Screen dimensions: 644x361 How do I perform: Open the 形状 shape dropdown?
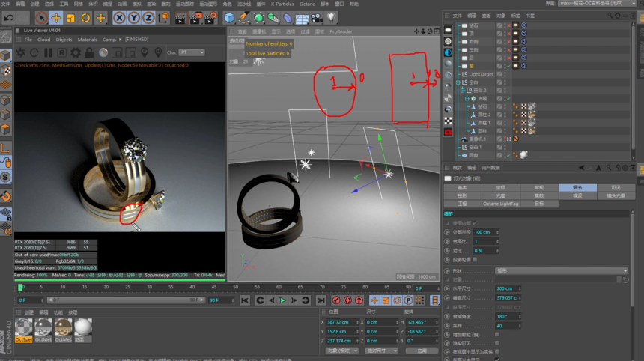click(562, 270)
